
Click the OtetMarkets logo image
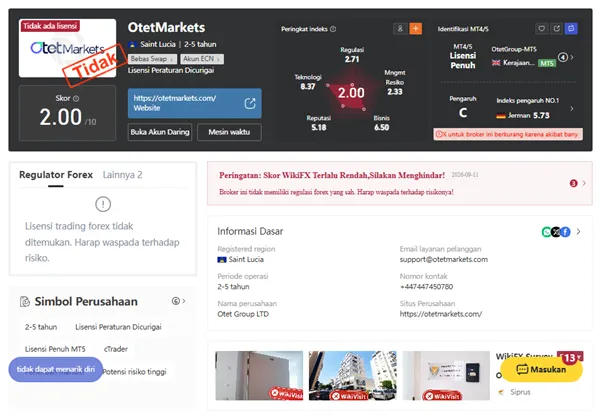(x=67, y=48)
